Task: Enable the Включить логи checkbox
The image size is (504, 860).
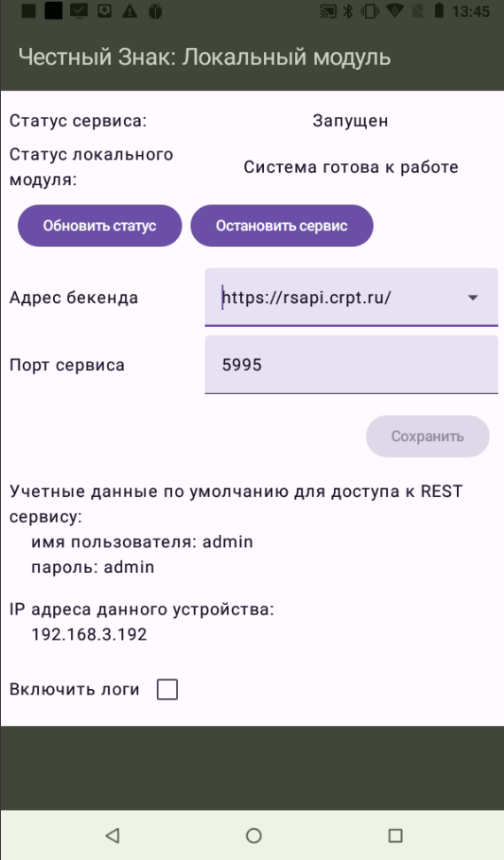Action: click(167, 689)
